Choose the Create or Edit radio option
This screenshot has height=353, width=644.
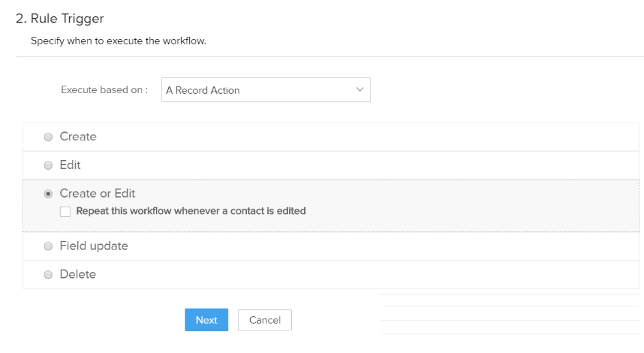tap(48, 194)
